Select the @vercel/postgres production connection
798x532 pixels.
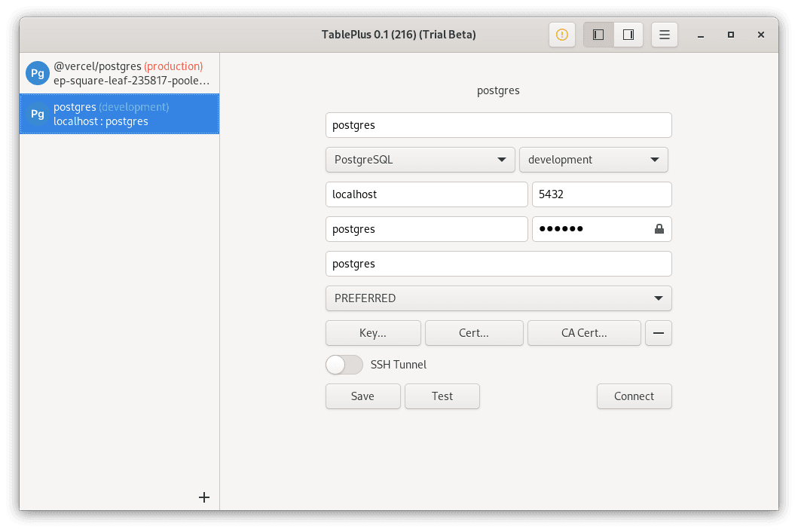click(128, 73)
